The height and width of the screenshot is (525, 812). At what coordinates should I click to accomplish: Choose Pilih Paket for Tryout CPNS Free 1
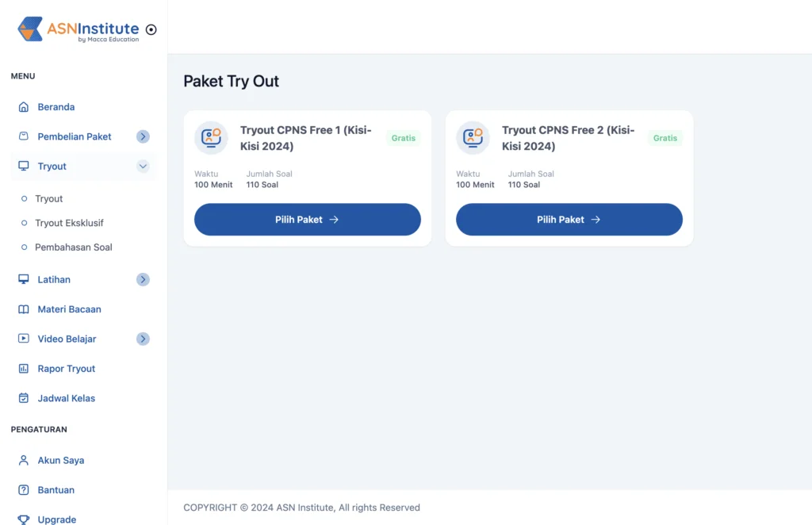point(307,220)
